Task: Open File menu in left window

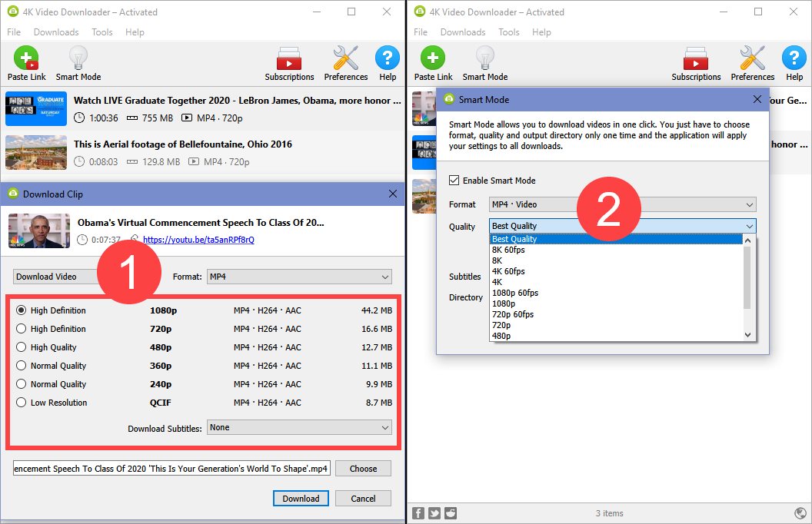Action: tap(14, 32)
